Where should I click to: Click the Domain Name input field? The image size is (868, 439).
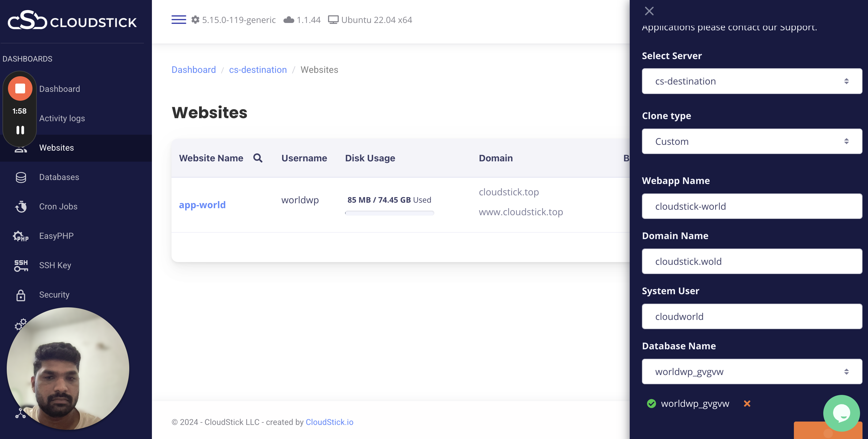point(752,261)
